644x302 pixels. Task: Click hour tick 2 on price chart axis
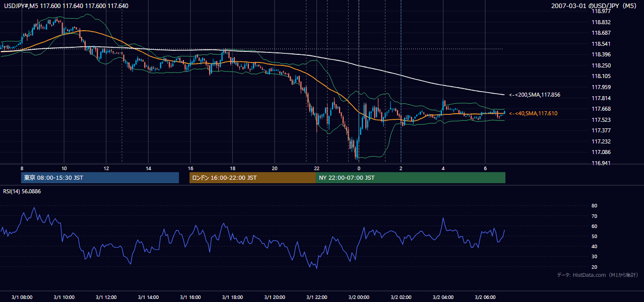[401, 168]
